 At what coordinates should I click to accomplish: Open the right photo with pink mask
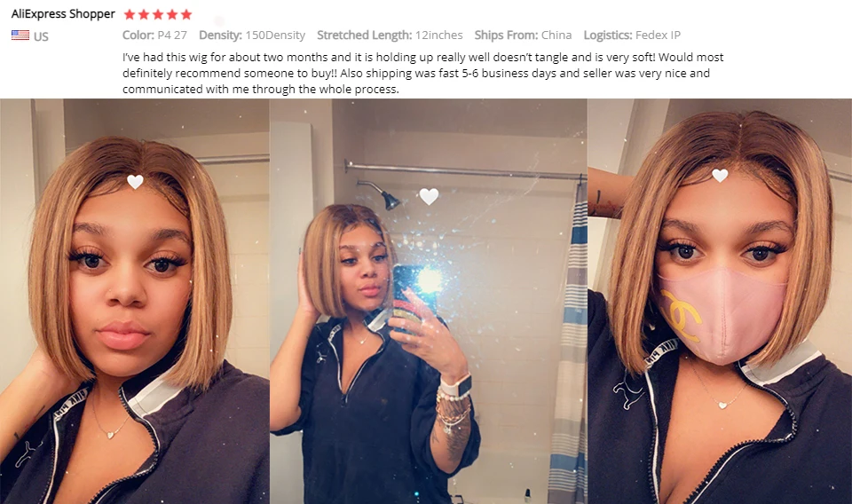[720, 301]
